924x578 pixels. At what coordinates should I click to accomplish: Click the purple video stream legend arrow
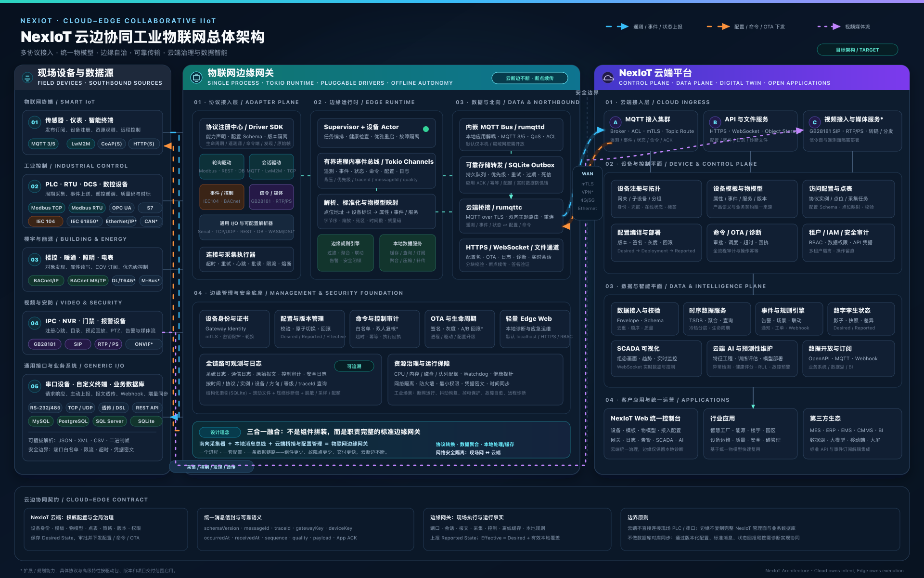point(829,26)
